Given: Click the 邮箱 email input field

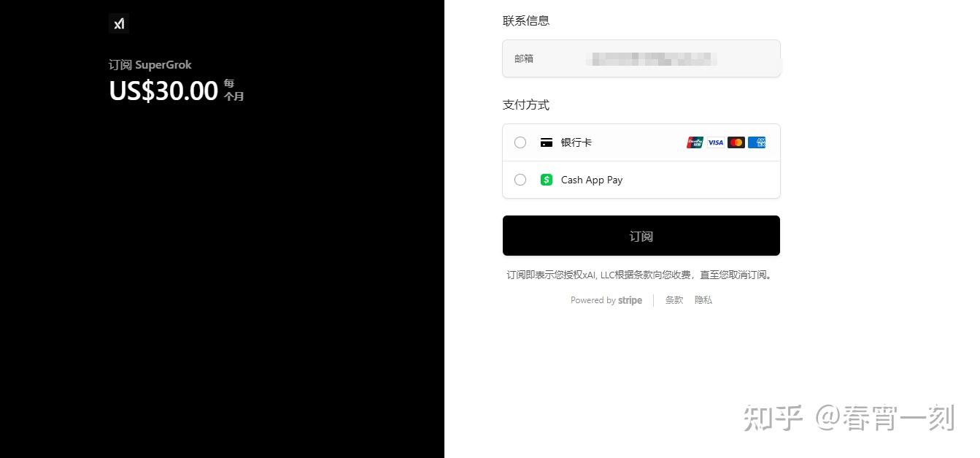Looking at the screenshot, I should pyautogui.click(x=641, y=58).
